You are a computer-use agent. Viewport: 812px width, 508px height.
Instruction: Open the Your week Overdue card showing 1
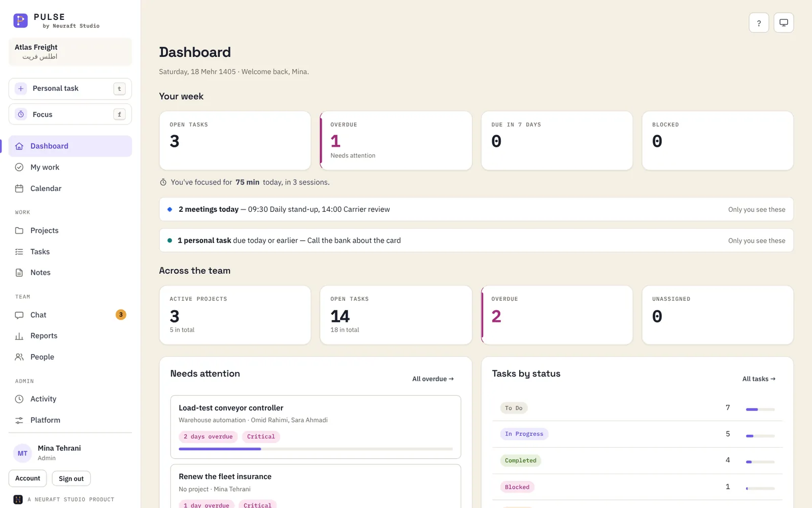click(x=396, y=141)
